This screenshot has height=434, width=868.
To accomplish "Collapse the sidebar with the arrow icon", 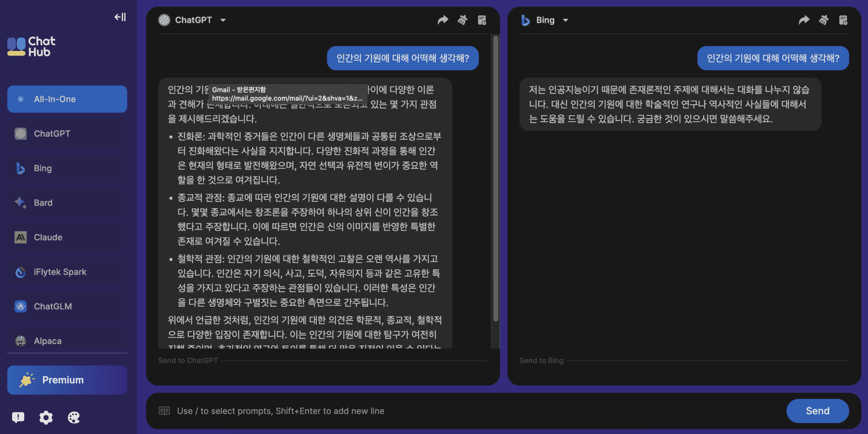I will [120, 17].
